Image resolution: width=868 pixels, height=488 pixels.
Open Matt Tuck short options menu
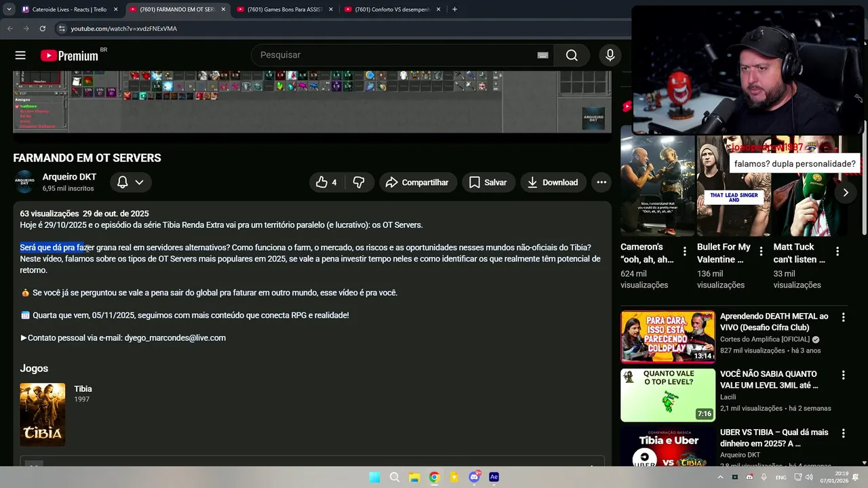[837, 251]
